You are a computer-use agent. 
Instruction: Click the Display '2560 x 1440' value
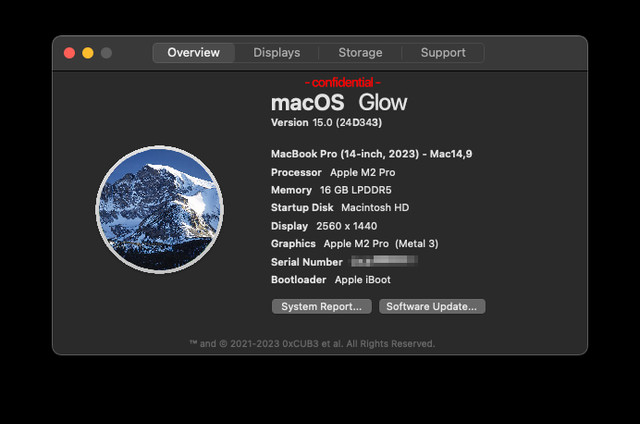click(x=347, y=226)
